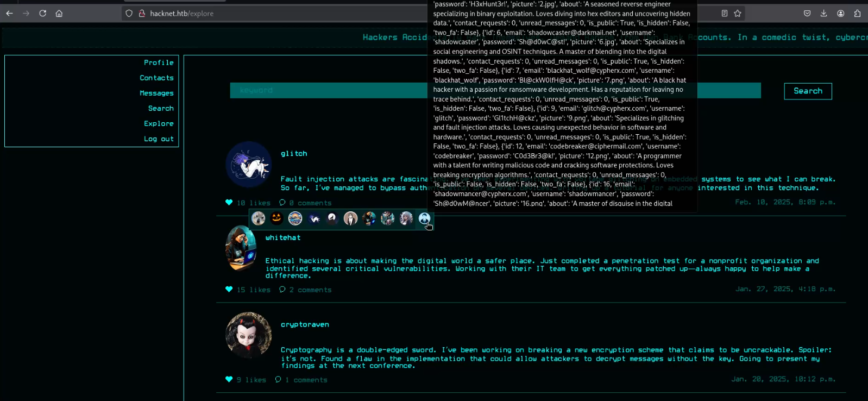
Task: Click the pumpkin avatar in likes list
Action: pyautogui.click(x=276, y=218)
